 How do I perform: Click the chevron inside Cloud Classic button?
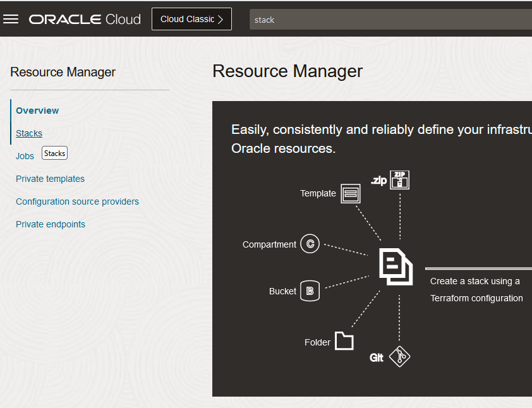pyautogui.click(x=221, y=20)
